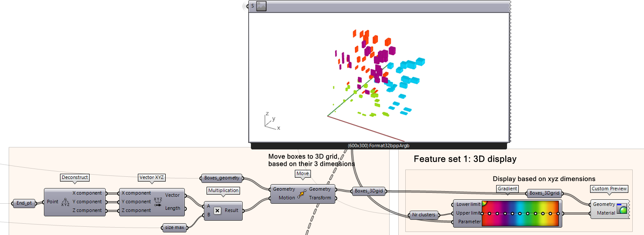Click the Deconstruct label tag
Viewport: 644px width, 235px height.
click(75, 177)
